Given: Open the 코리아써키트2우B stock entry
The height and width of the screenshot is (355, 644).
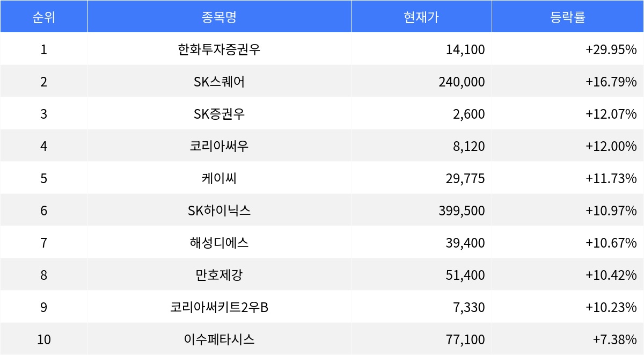Looking at the screenshot, I should pos(219,308).
